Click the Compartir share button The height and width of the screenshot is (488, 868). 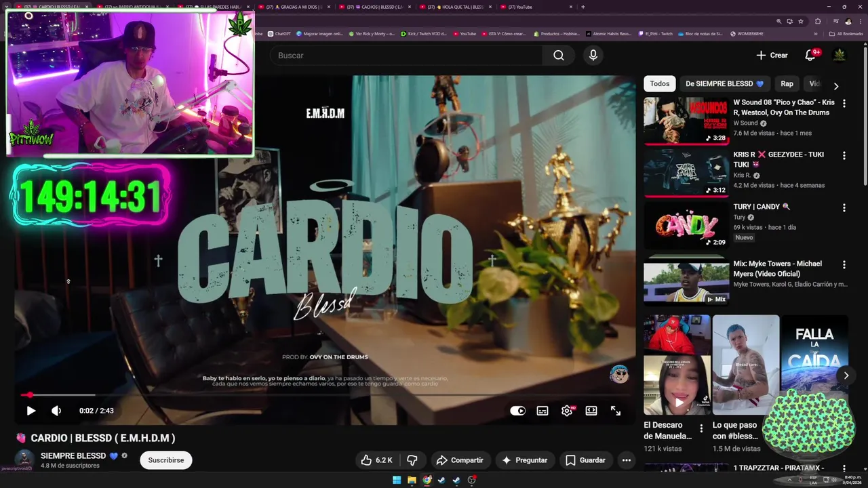click(x=460, y=460)
